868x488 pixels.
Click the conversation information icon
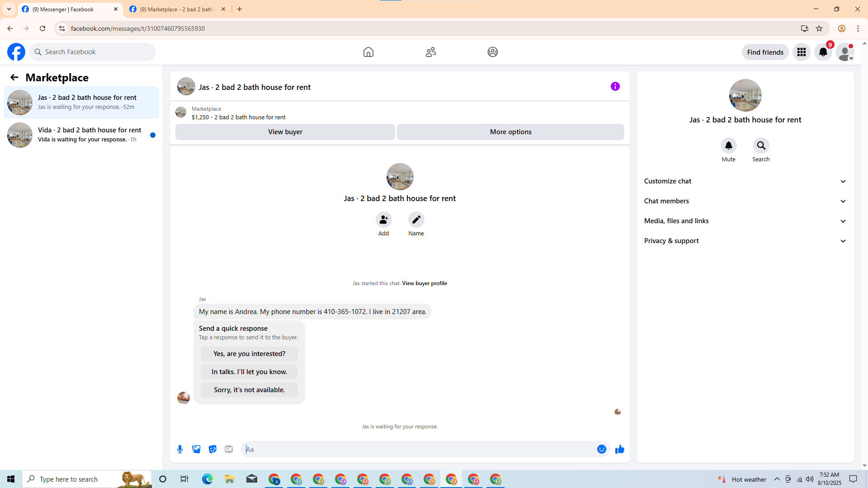[x=615, y=86]
